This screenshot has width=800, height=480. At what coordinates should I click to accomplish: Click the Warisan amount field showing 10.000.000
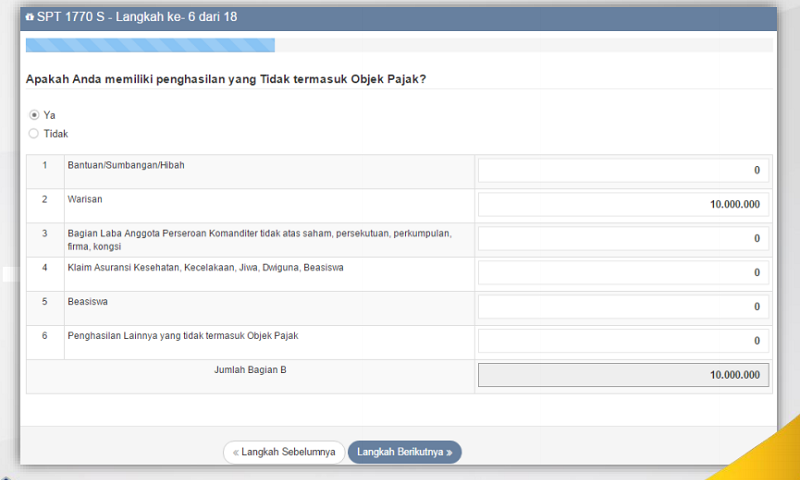[624, 205]
